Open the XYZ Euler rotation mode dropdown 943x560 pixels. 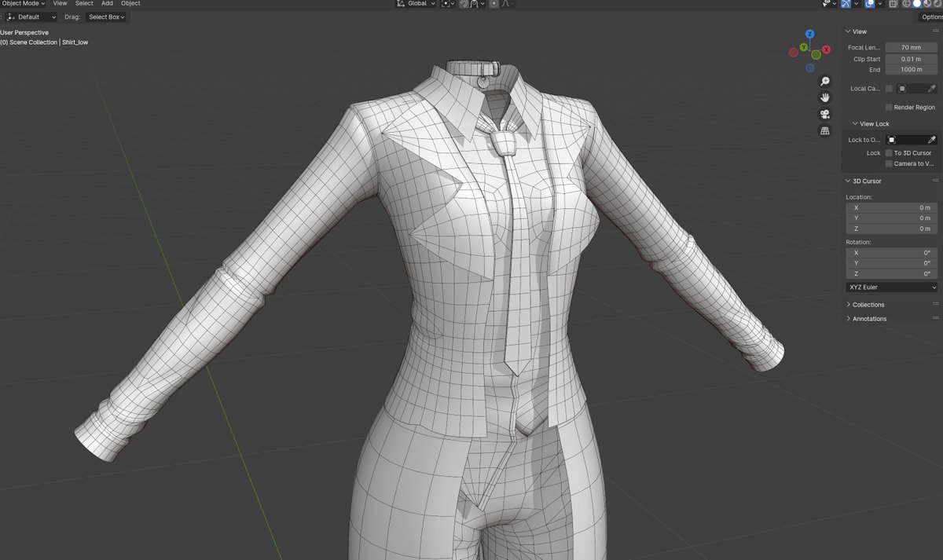click(x=891, y=287)
